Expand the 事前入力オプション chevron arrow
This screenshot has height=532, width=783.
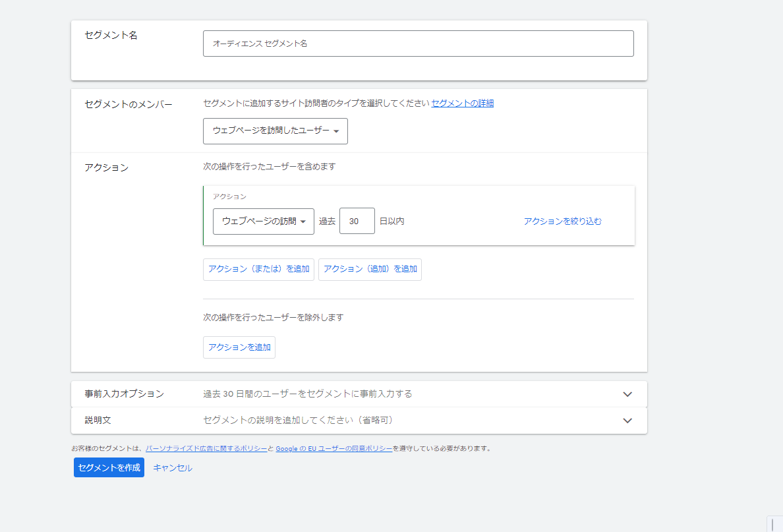627,394
